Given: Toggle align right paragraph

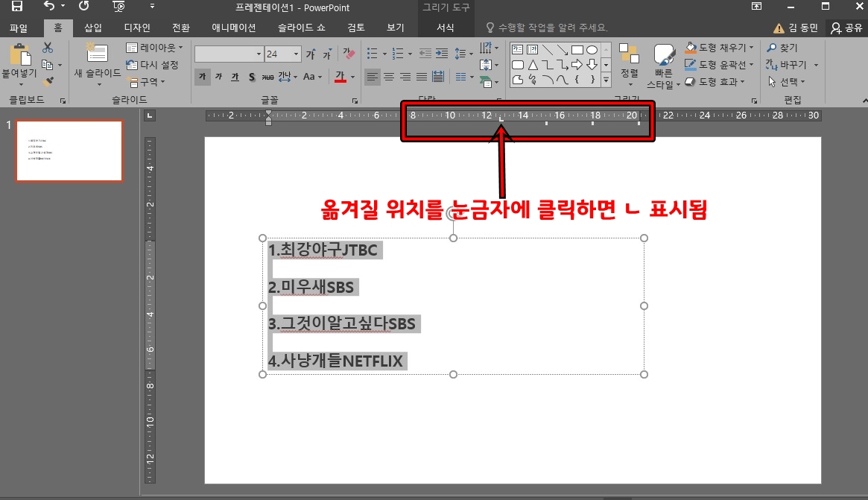Looking at the screenshot, I should click(406, 77).
